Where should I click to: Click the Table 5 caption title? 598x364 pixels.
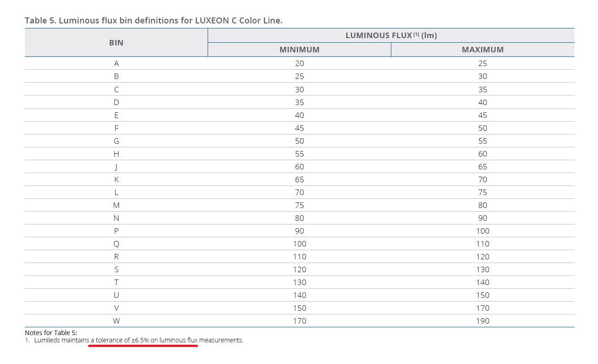(153, 21)
